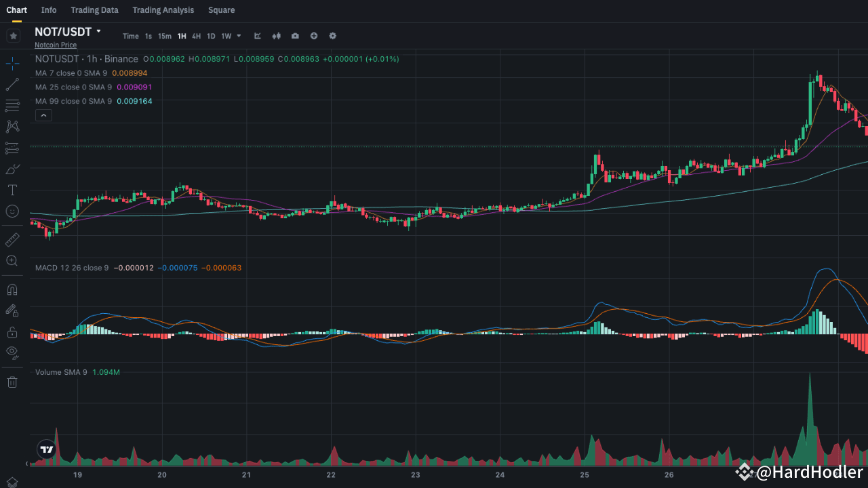The image size is (868, 488).
Task: Open the Info tab
Action: click(49, 10)
